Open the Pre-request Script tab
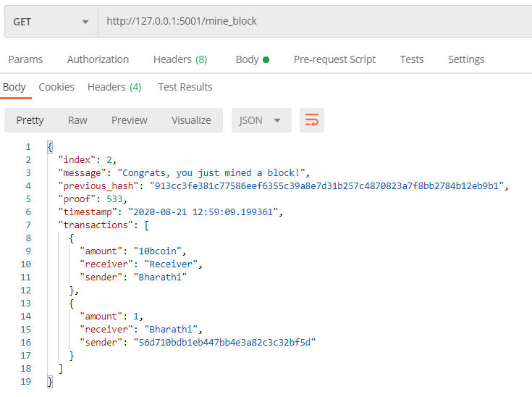The width and height of the screenshot is (532, 397). point(334,59)
